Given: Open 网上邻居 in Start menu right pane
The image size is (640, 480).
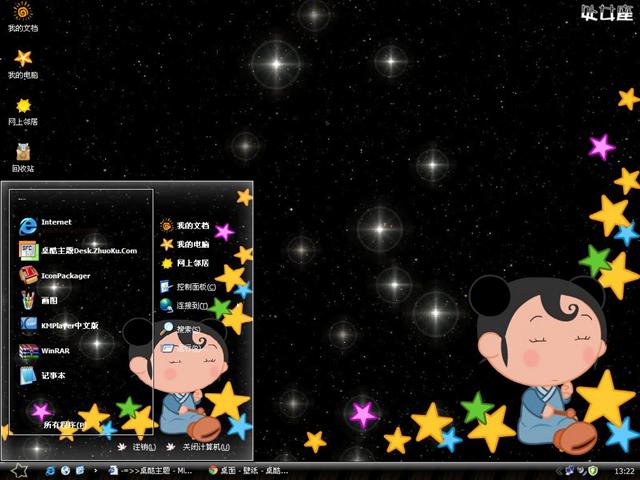Looking at the screenshot, I should pyautogui.click(x=184, y=263).
